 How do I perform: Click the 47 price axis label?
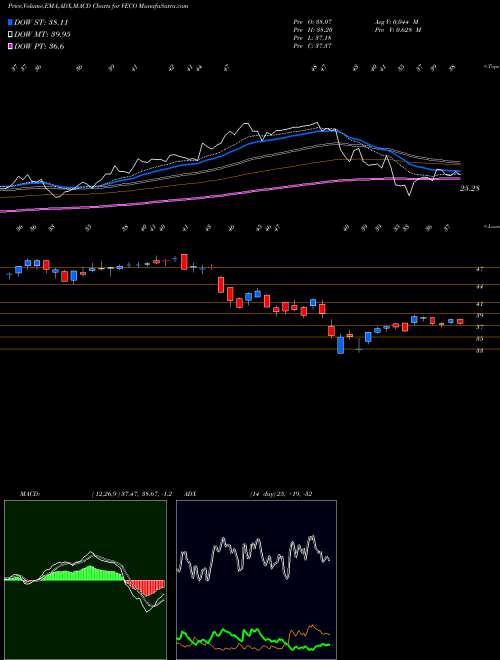(x=479, y=269)
